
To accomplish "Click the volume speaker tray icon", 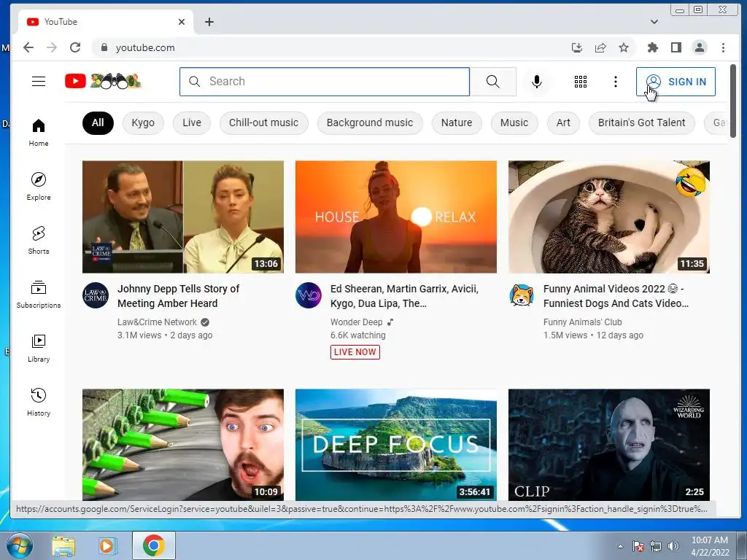I will pos(673,546).
